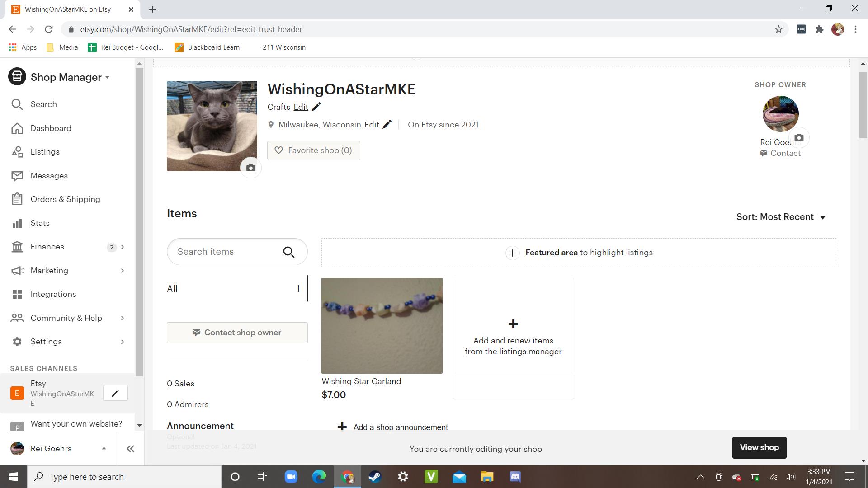Viewport: 868px width, 488px height.
Task: Collapse the sidebar with double-chevron icon
Action: [130, 449]
